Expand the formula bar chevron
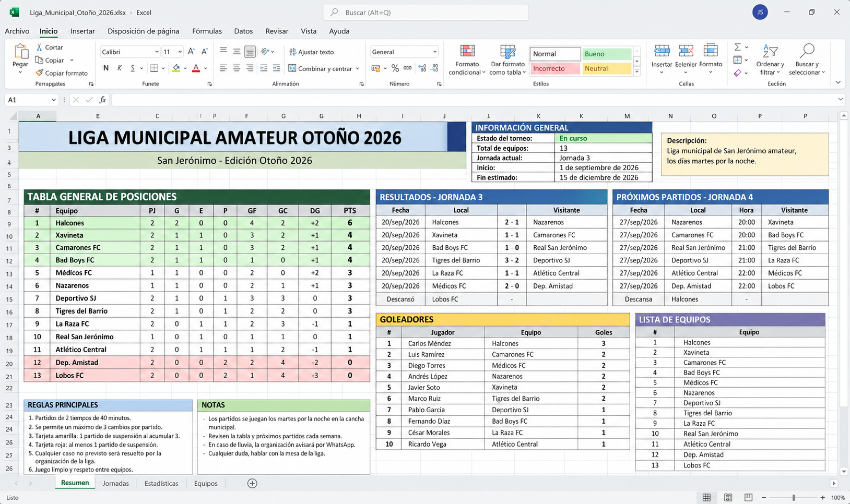Image resolution: width=850 pixels, height=504 pixels. tap(840, 100)
